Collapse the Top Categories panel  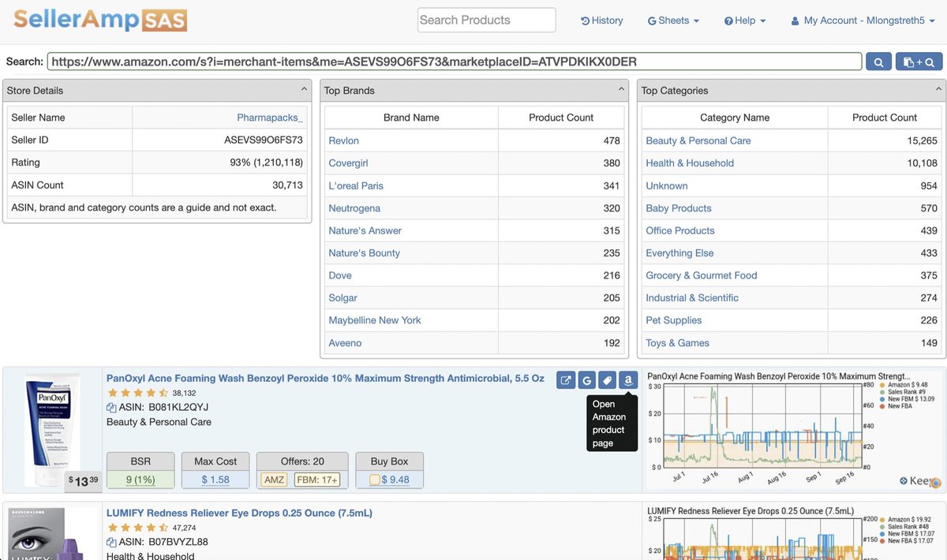[939, 90]
